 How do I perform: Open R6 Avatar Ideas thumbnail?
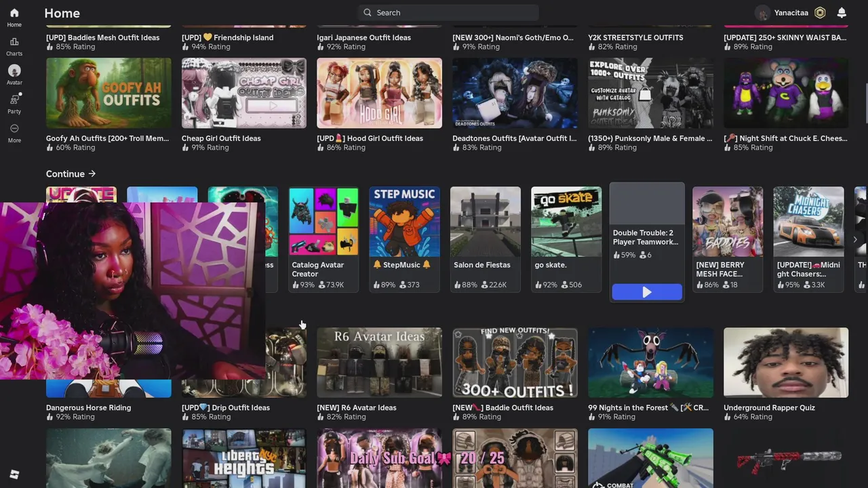[379, 363]
